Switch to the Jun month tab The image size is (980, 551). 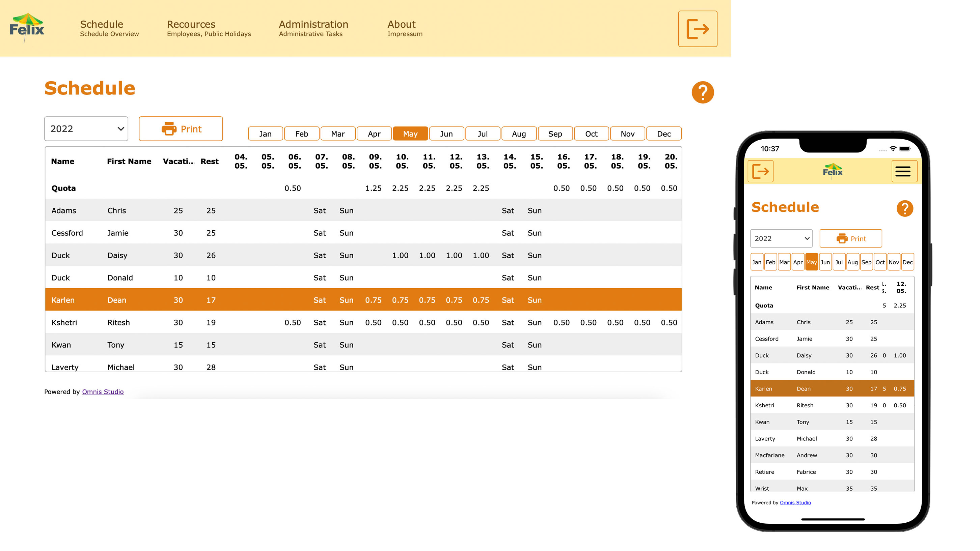(x=446, y=134)
